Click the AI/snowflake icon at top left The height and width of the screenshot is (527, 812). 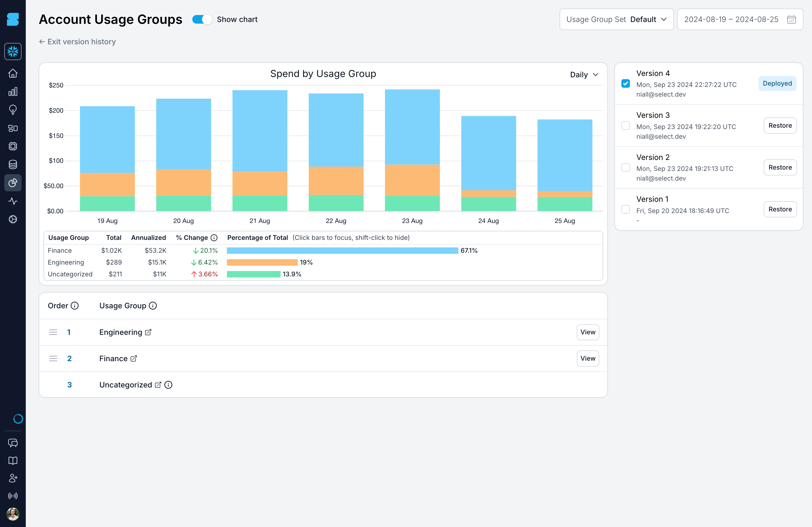[13, 52]
